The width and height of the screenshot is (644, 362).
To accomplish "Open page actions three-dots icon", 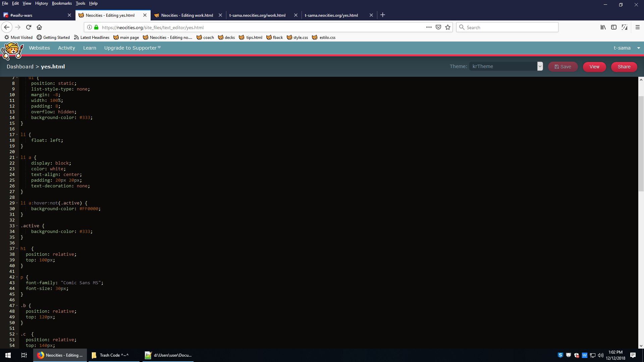I will (x=429, y=27).
